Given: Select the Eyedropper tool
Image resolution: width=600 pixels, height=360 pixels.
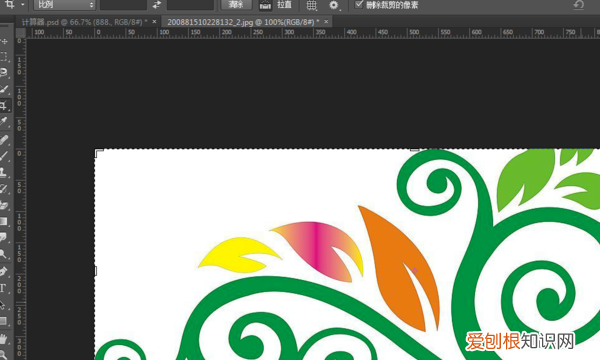Looking at the screenshot, I should point(4,121).
